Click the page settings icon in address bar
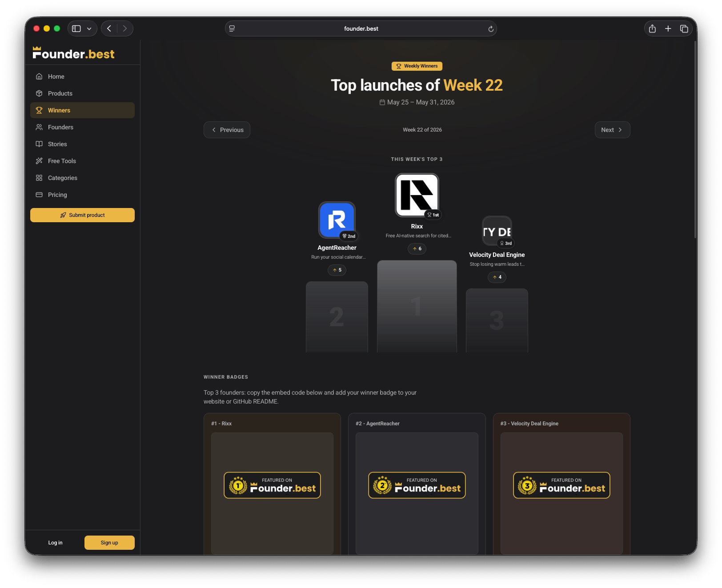Viewport: 722px width, 588px height. point(232,28)
